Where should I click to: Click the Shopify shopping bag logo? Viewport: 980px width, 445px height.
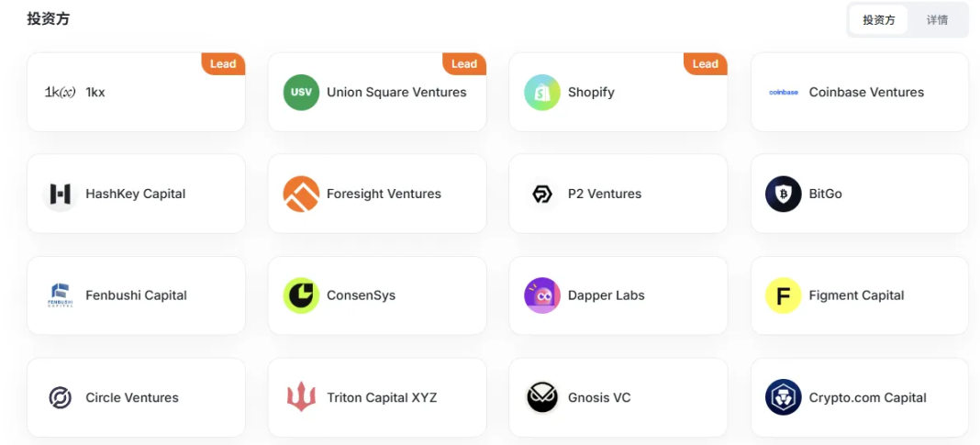click(542, 93)
